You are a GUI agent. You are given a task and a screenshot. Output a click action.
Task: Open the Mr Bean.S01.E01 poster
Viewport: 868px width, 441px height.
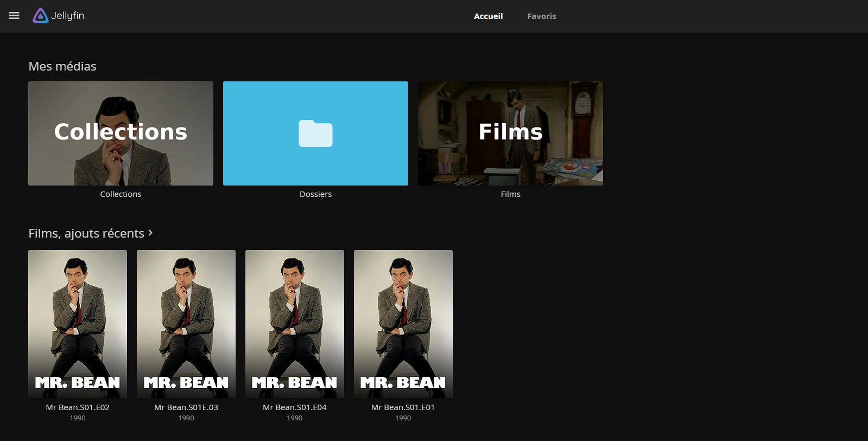403,324
